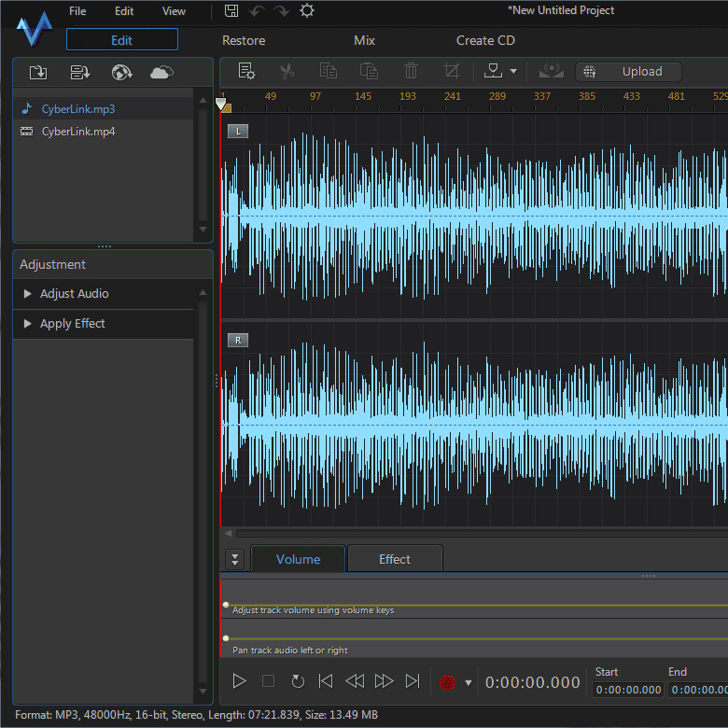The image size is (728, 728).
Task: Open preferences with the gear icon
Action: coord(306,11)
